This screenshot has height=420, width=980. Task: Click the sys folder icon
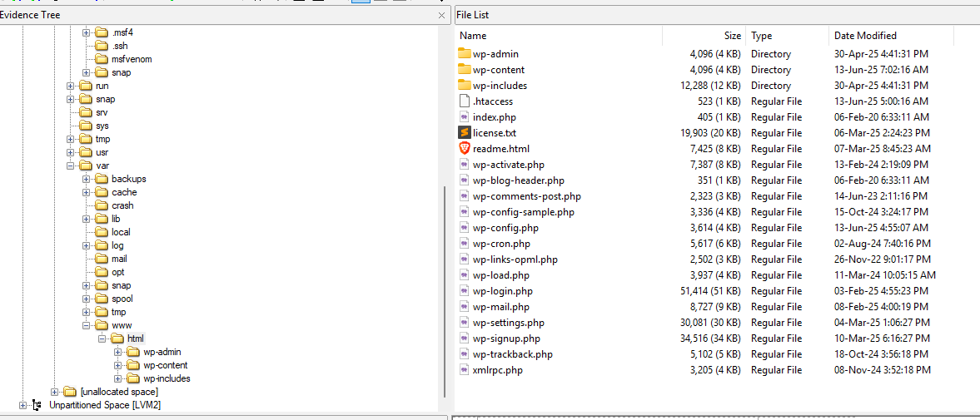86,126
